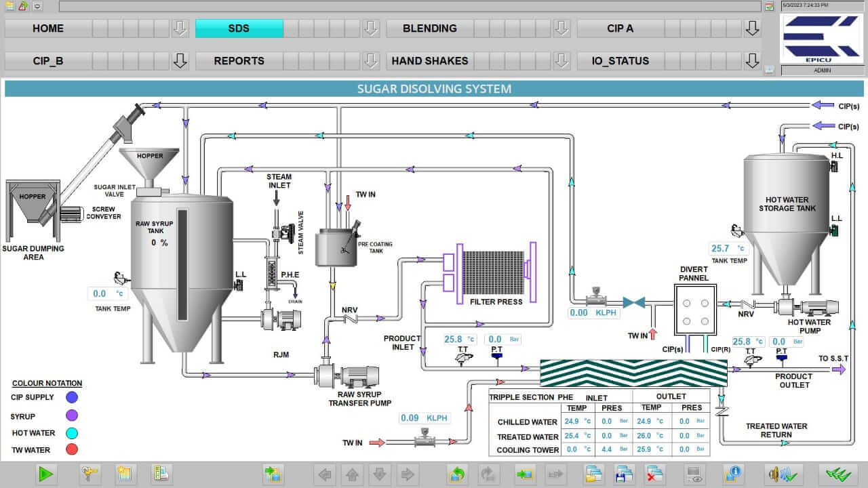Viewport: 868px width, 488px height.
Task: Toggle the Steam Valve
Action: 286,232
